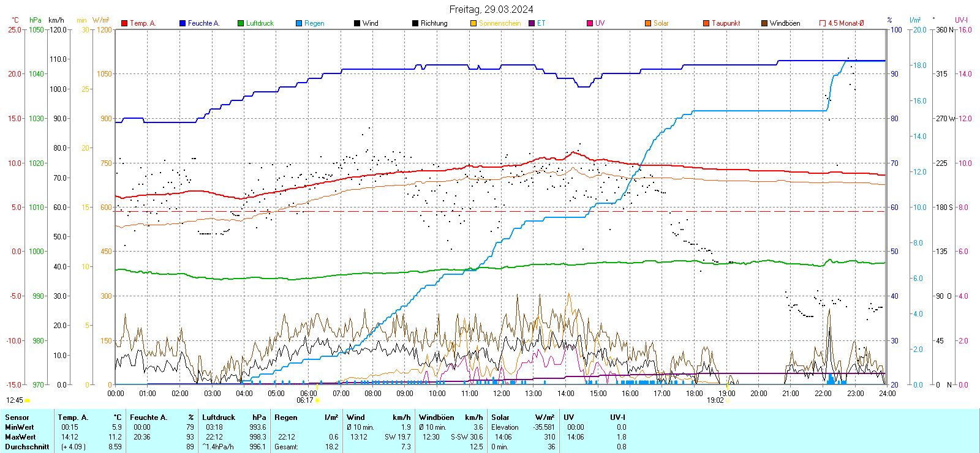This screenshot has height=453, width=980.
Task: Click the sunset sun icon beside 19:02
Action: pos(728,400)
